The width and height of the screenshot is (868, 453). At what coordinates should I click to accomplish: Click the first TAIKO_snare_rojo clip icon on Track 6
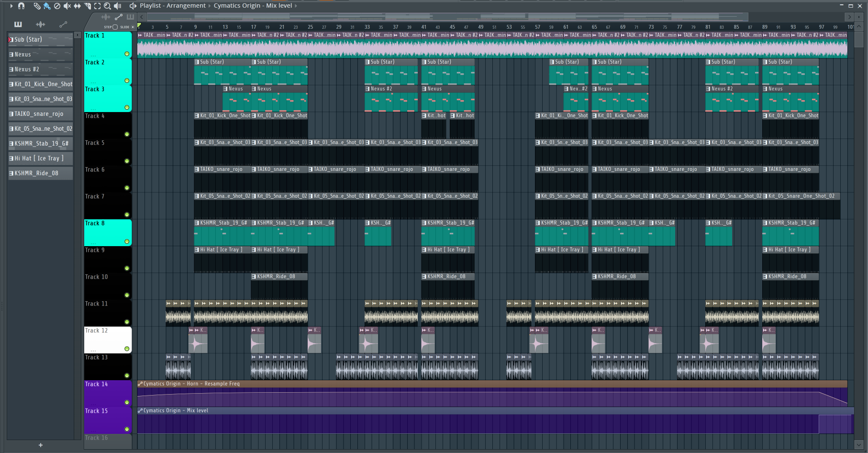tap(197, 169)
